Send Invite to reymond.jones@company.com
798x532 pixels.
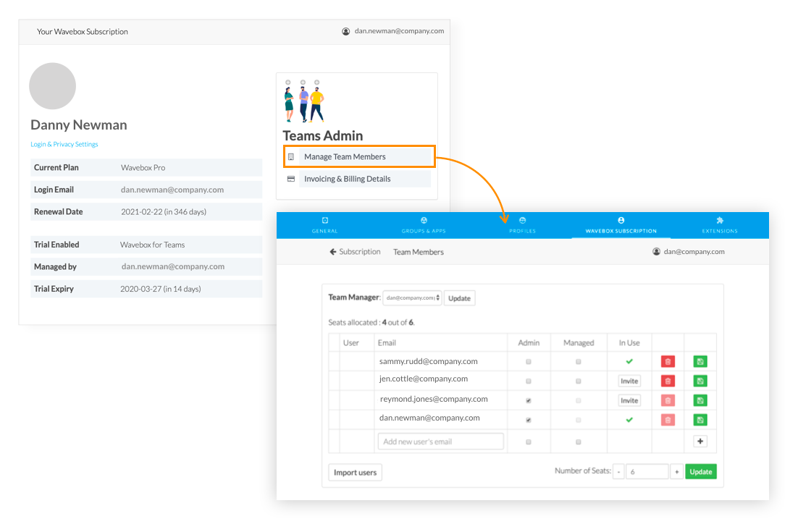point(629,401)
